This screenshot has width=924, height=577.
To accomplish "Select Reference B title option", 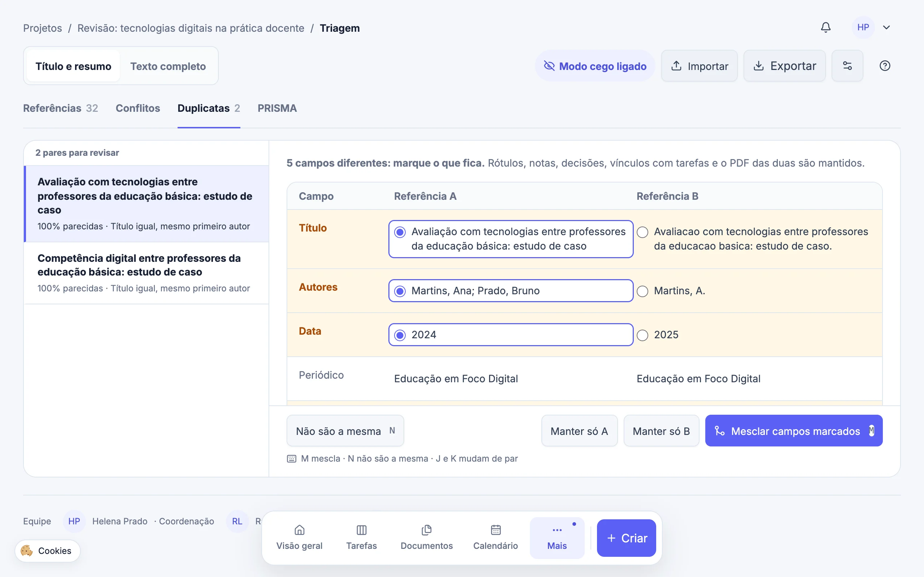I will click(x=642, y=232).
